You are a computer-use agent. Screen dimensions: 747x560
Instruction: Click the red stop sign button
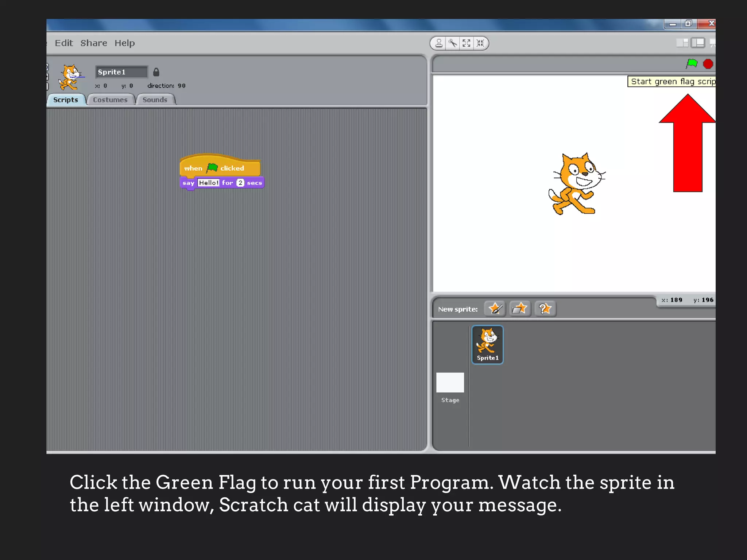(708, 64)
